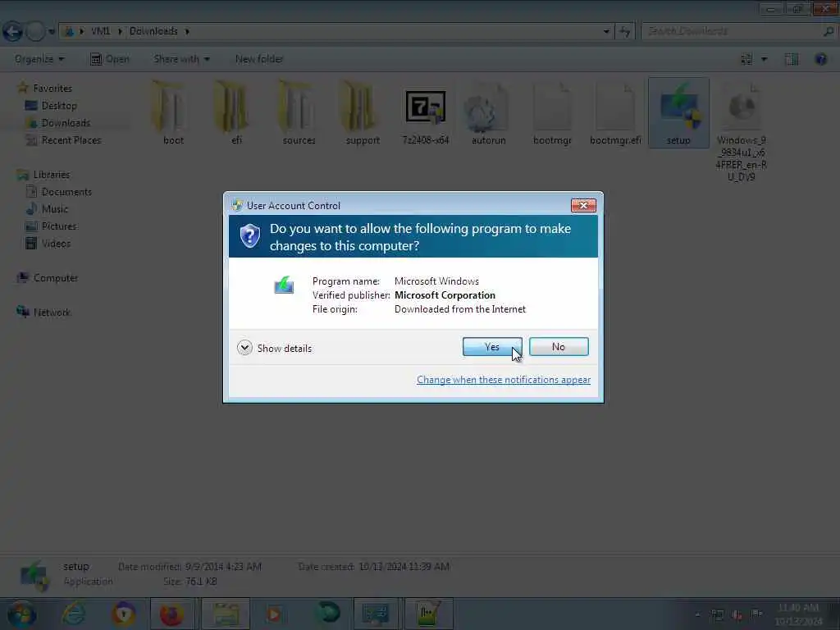
Task: Click Downloads in the address breadcrumb
Action: [x=153, y=31]
